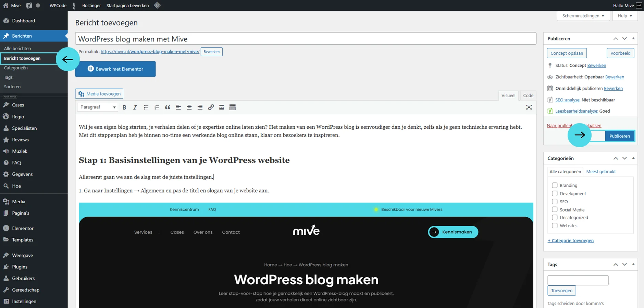Click the Publiceren button
Viewport: 644px width, 308px height.
point(620,136)
